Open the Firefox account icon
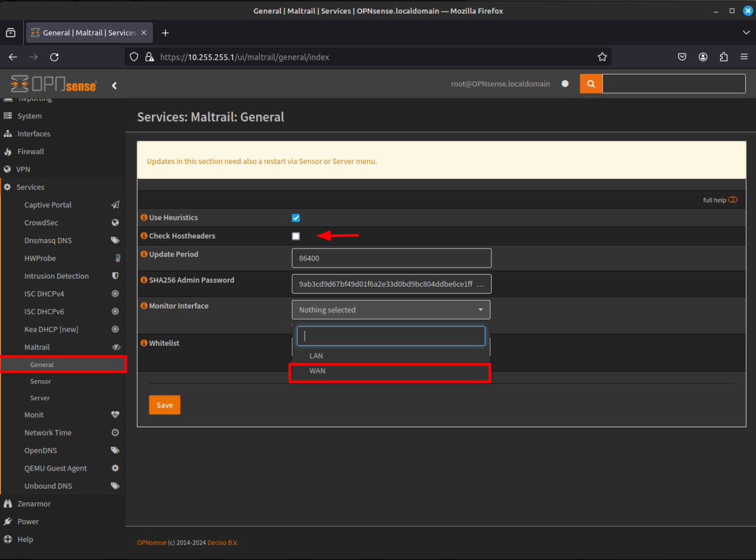The image size is (756, 560). pyautogui.click(x=703, y=57)
